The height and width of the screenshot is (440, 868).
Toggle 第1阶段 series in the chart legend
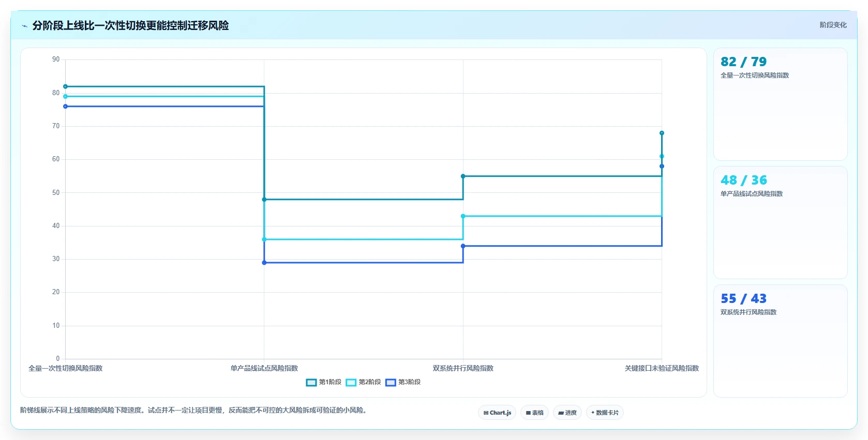(x=324, y=382)
